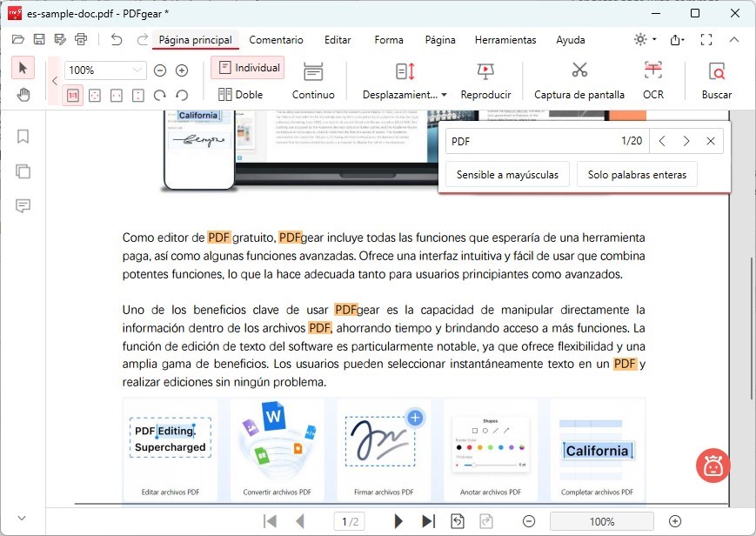This screenshot has width=756, height=536.
Task: Switch to the Comentario tab
Action: pyautogui.click(x=277, y=40)
